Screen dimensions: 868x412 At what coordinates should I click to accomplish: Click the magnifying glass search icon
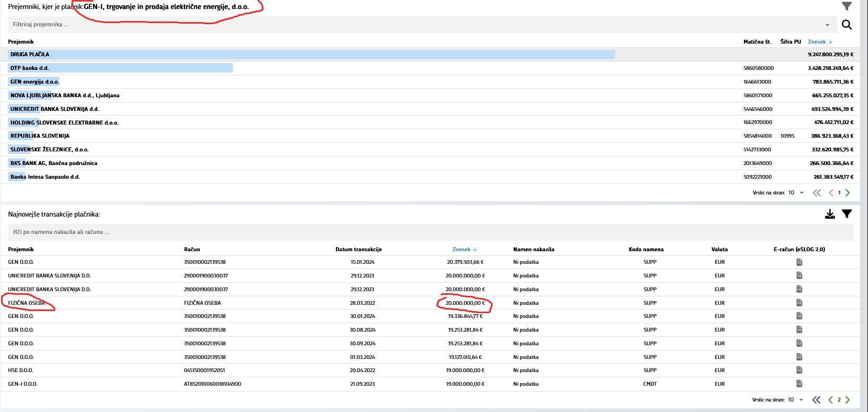tap(846, 25)
